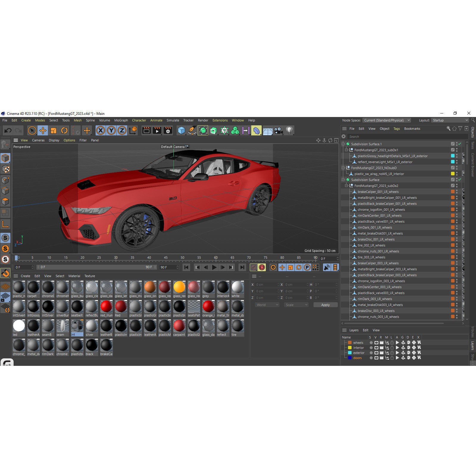This screenshot has width=476, height=476.
Task: Collapse FordMustangGT_2023_subDx1 node
Action: 347,150
